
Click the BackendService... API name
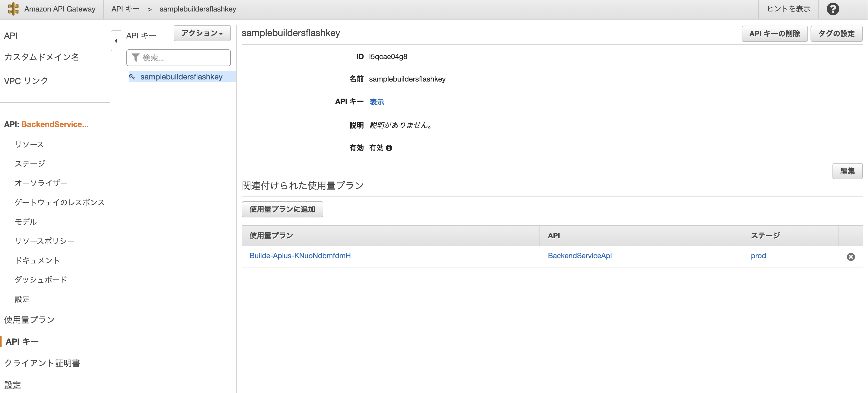(x=55, y=124)
